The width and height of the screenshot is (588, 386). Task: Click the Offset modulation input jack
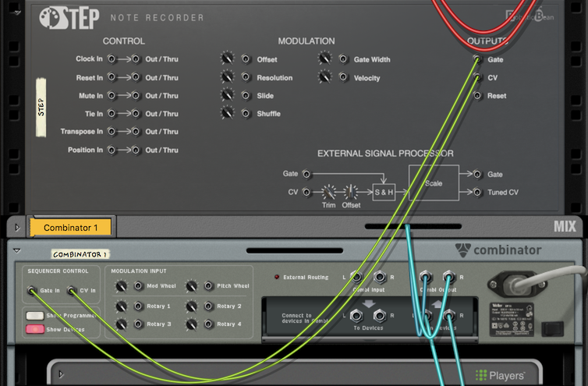click(x=246, y=59)
